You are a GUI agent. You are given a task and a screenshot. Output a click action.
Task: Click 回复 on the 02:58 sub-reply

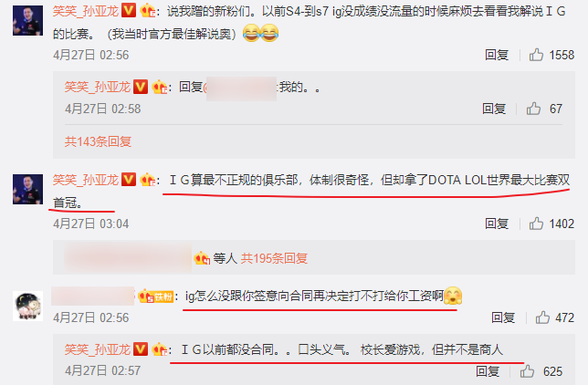point(494,109)
